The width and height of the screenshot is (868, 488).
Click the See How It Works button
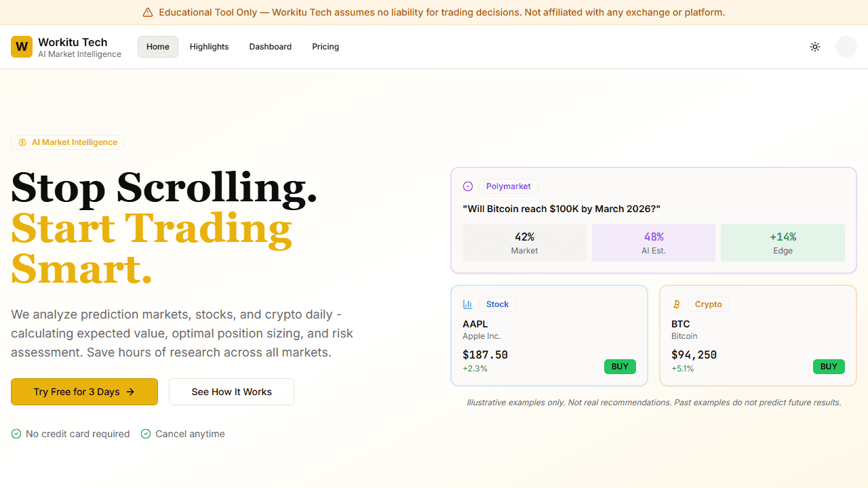[x=231, y=392]
